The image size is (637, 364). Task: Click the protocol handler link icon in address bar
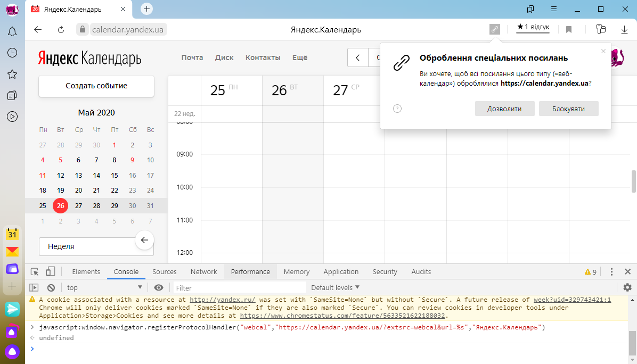[494, 29]
